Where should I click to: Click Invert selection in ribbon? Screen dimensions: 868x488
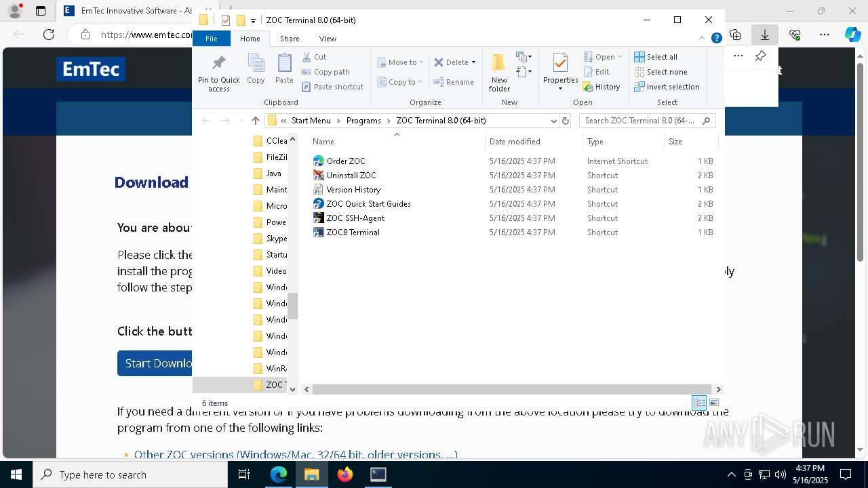point(667,87)
